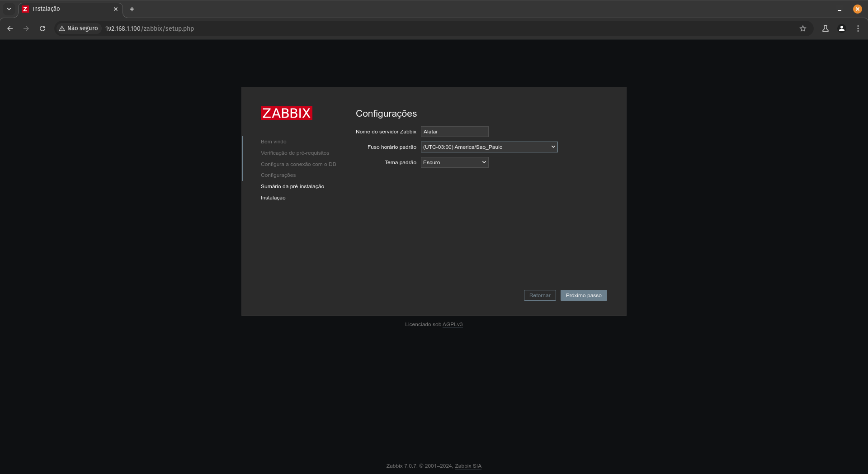The width and height of the screenshot is (868, 474).
Task: Click the 'Zabbix SIA' footer link
Action: 467,465
